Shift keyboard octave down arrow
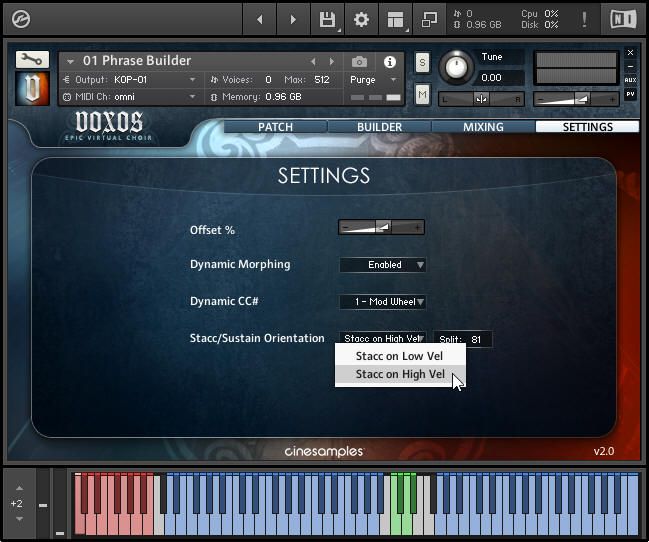The height and width of the screenshot is (542, 649). [x=19, y=519]
